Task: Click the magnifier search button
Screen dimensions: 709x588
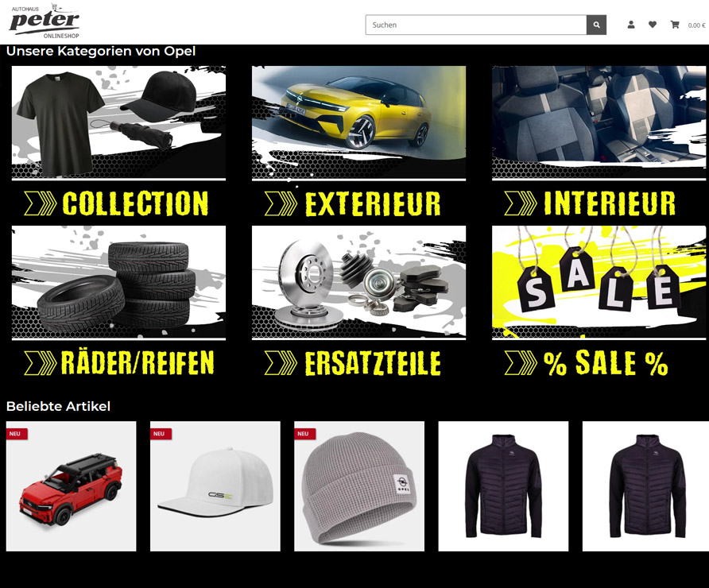Action: click(596, 25)
